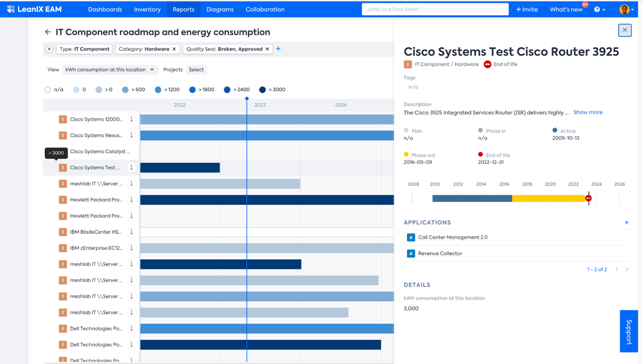Click the Invite button
The height and width of the screenshot is (364, 643).
click(x=526, y=9)
